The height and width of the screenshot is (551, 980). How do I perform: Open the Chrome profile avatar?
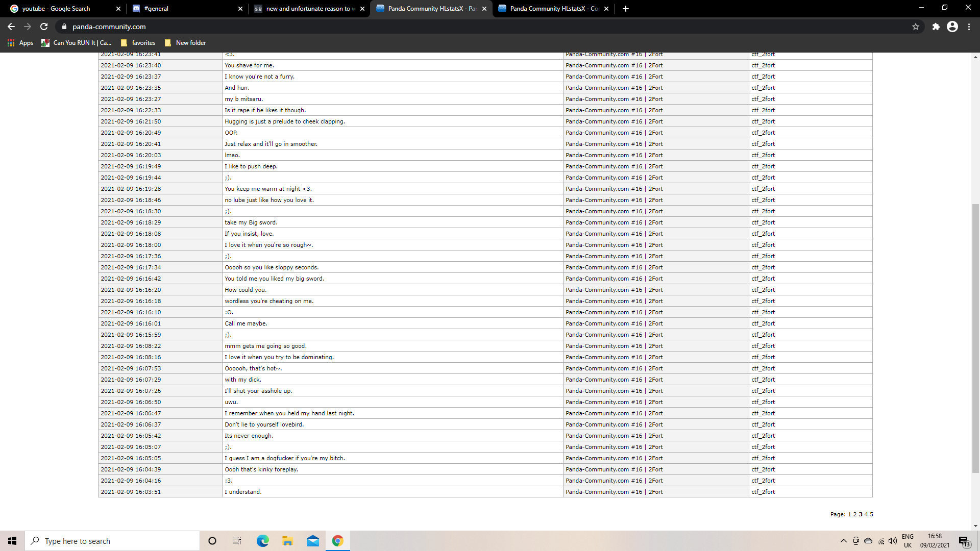[952, 27]
